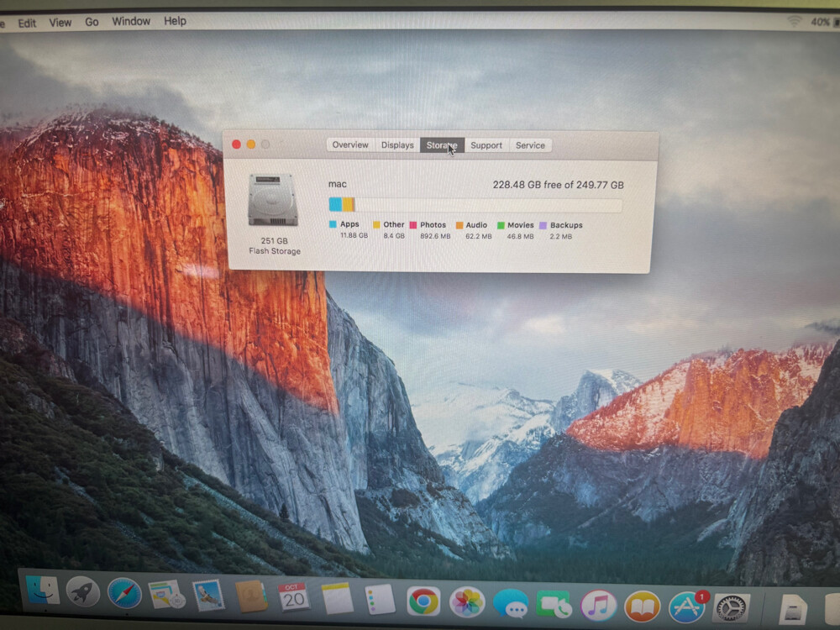This screenshot has height=630, width=840.
Task: Open Messages chat bubble in dock
Action: coord(511,604)
